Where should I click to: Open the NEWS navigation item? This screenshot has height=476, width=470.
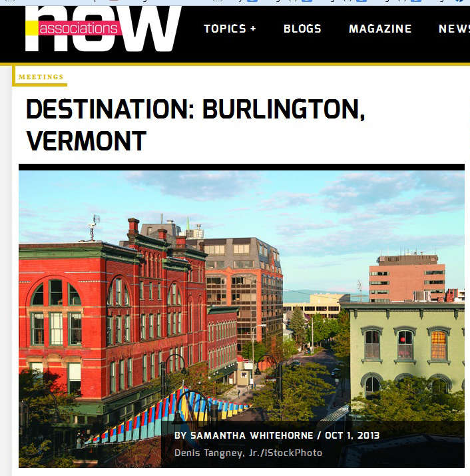coord(454,29)
